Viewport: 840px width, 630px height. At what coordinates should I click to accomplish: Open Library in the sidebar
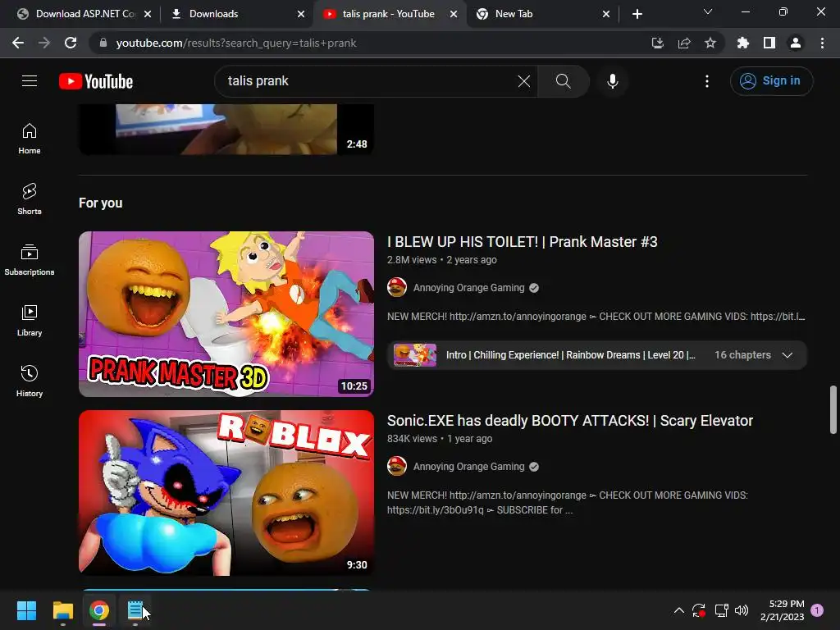click(x=30, y=321)
